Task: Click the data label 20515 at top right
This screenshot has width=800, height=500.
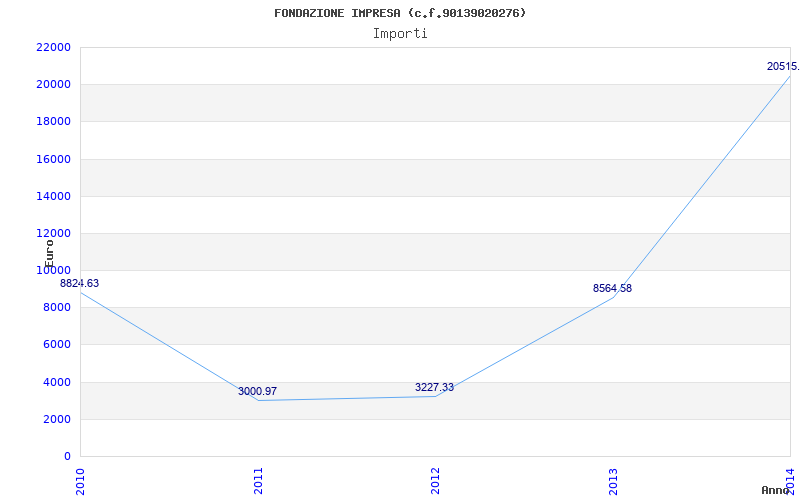Action: pyautogui.click(x=783, y=66)
